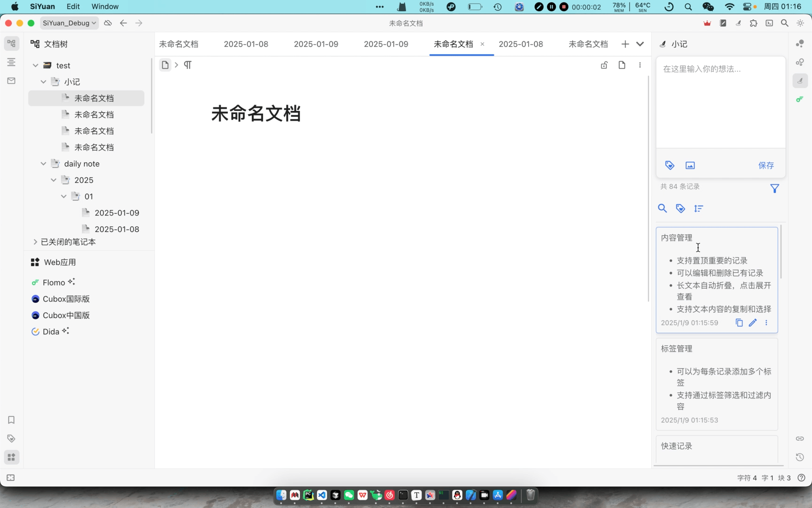Collapse the daily note folder
Image resolution: width=812 pixels, height=508 pixels.
click(x=43, y=163)
